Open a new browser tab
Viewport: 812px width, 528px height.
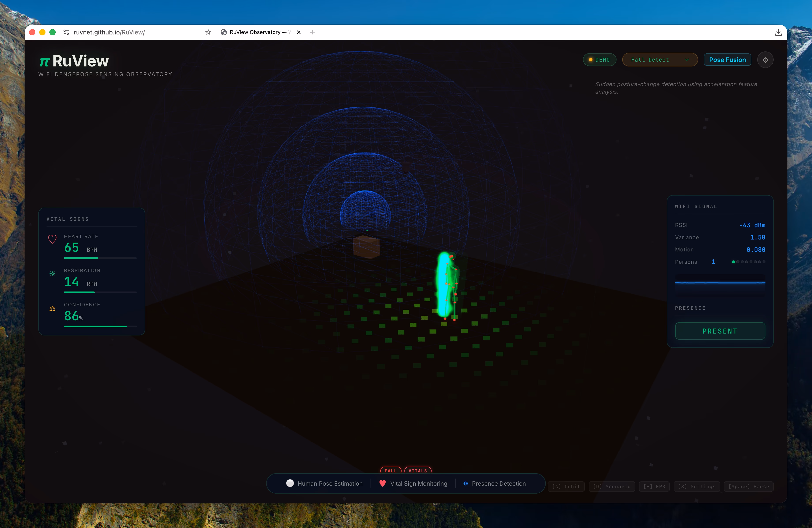[x=312, y=32]
